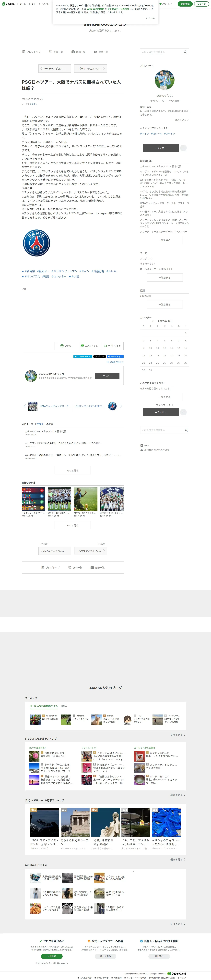Click 'フォロー' button in sendefoot follow box
Viewport: 211px width, 980px height.
[x=107, y=376]
